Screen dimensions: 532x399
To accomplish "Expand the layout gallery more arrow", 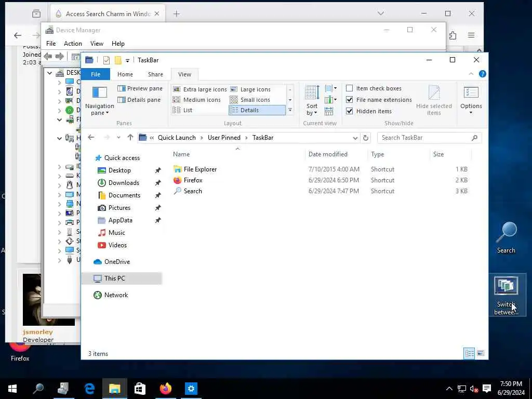I will tap(290, 110).
